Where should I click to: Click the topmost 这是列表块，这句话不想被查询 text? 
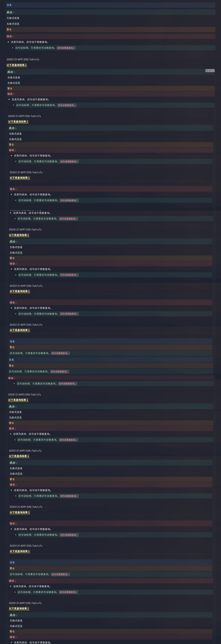(x=29, y=42)
